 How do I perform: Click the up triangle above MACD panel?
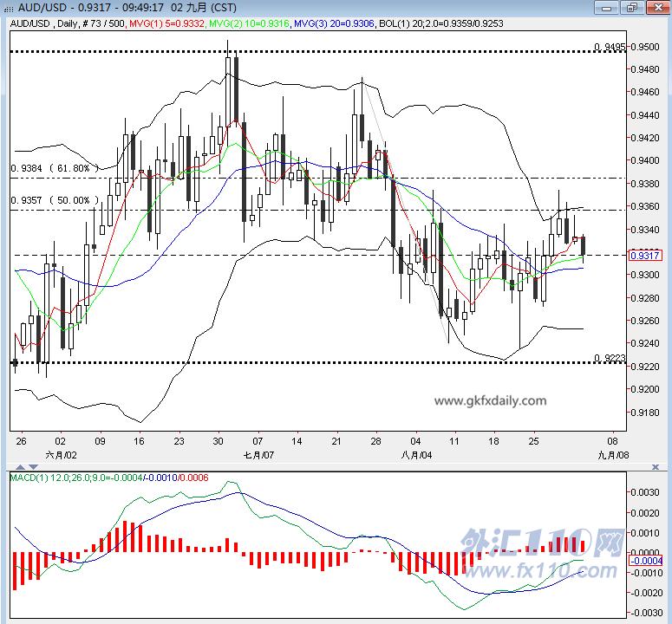pos(20,467)
